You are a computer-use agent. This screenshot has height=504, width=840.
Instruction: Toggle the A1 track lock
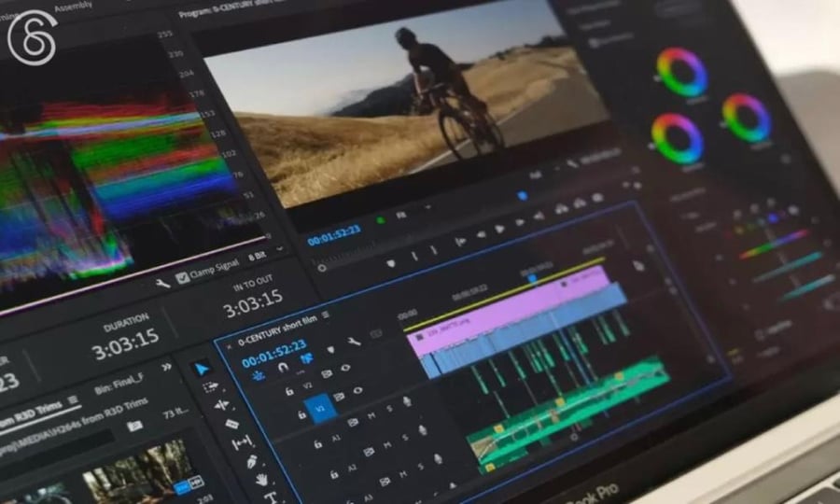pyautogui.click(x=317, y=444)
